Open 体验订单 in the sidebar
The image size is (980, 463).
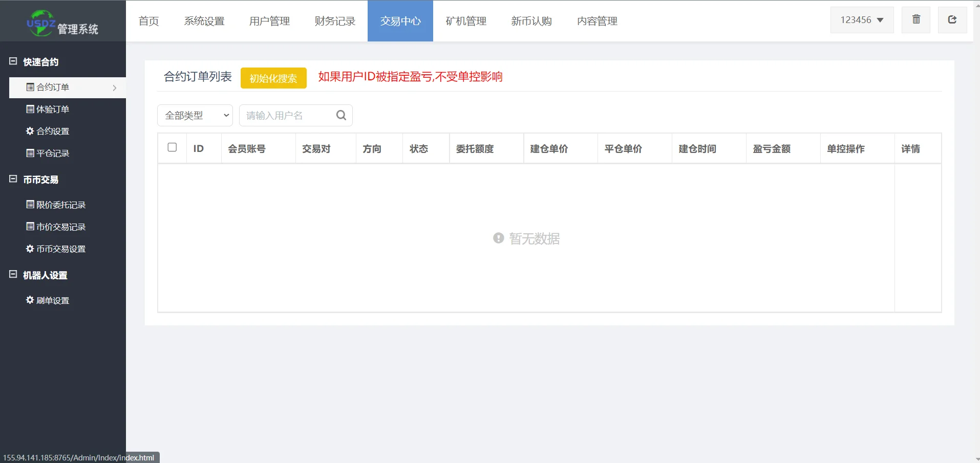tap(48, 109)
